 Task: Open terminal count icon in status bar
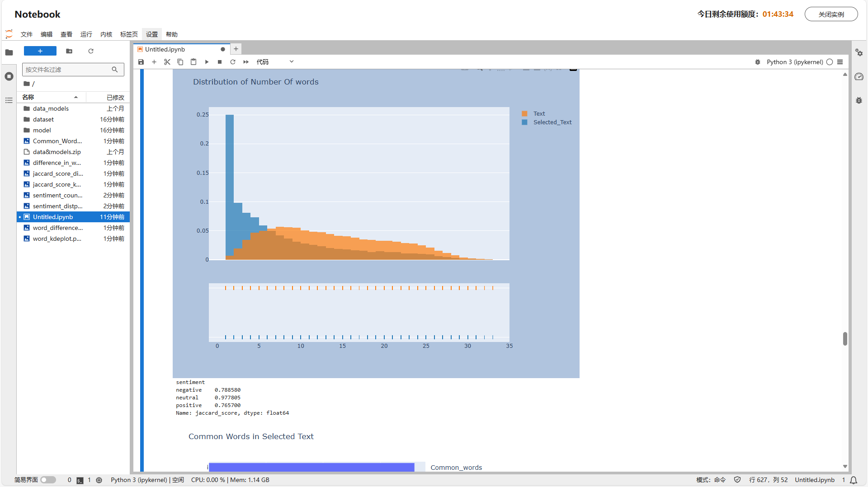(80, 480)
